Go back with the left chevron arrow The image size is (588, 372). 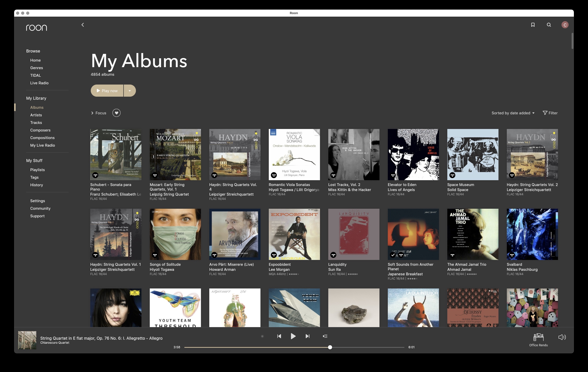pyautogui.click(x=83, y=25)
